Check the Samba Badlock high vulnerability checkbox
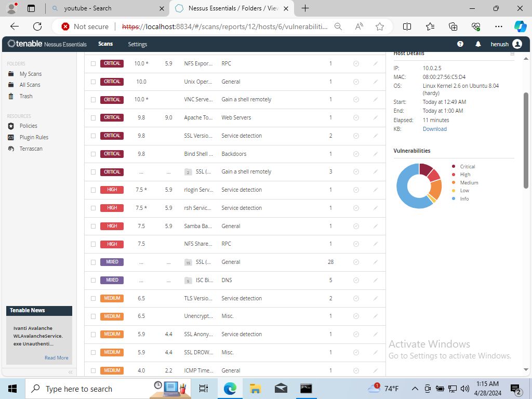The height and width of the screenshot is (399, 532). [94, 226]
